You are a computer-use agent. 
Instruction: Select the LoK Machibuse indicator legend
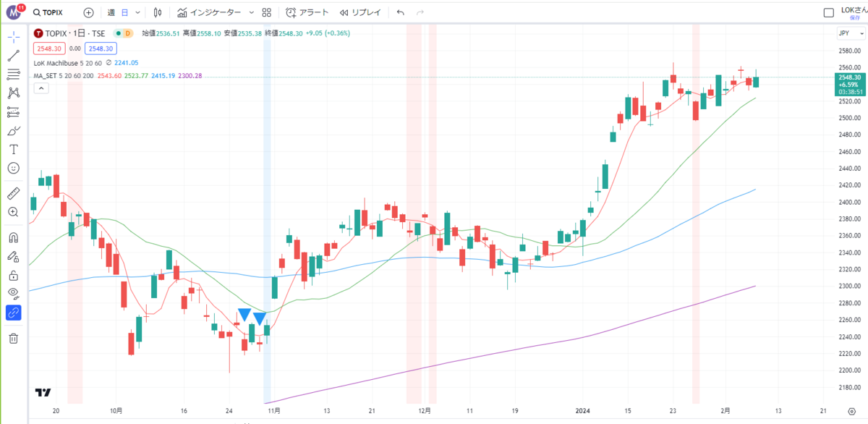point(67,63)
